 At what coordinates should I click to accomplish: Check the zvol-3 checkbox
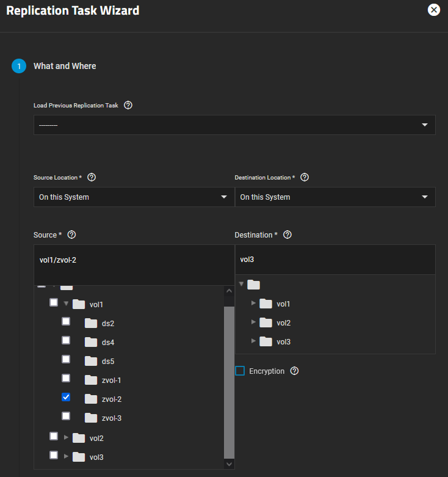[x=66, y=416]
